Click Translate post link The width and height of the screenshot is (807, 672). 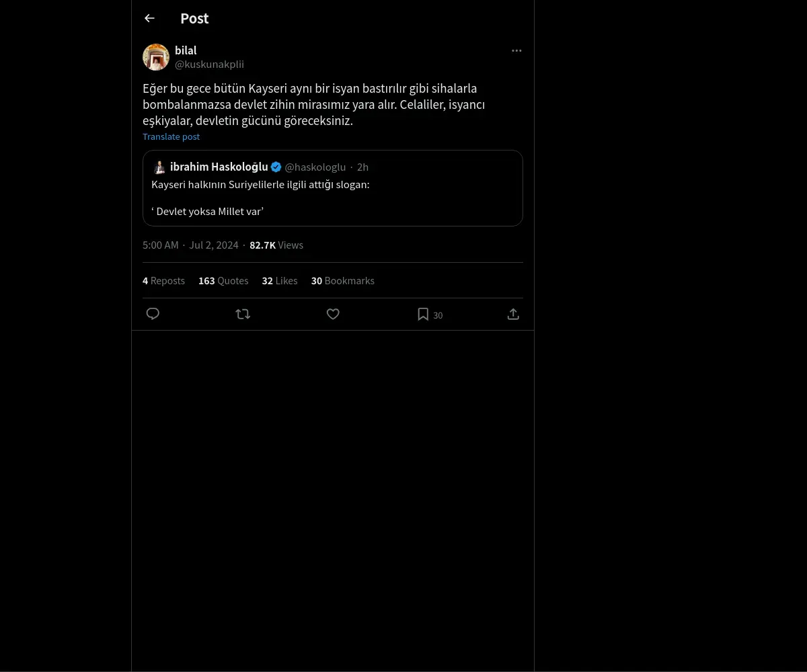point(171,136)
